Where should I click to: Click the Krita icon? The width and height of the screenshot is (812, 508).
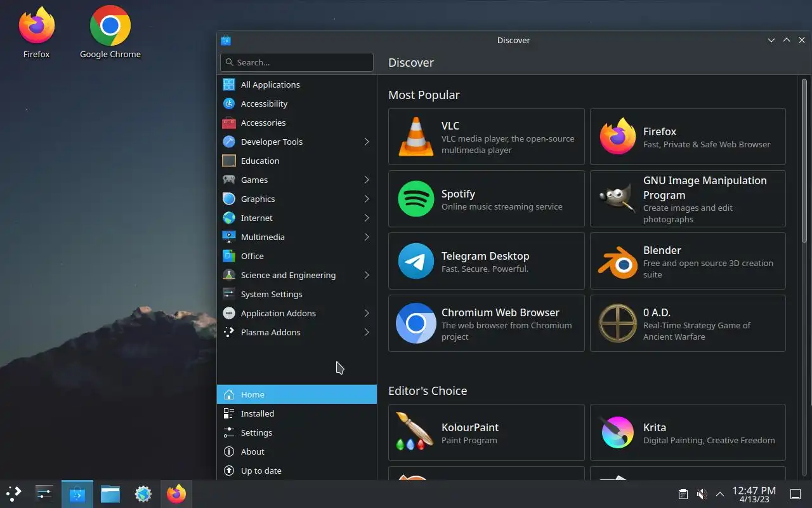click(618, 432)
